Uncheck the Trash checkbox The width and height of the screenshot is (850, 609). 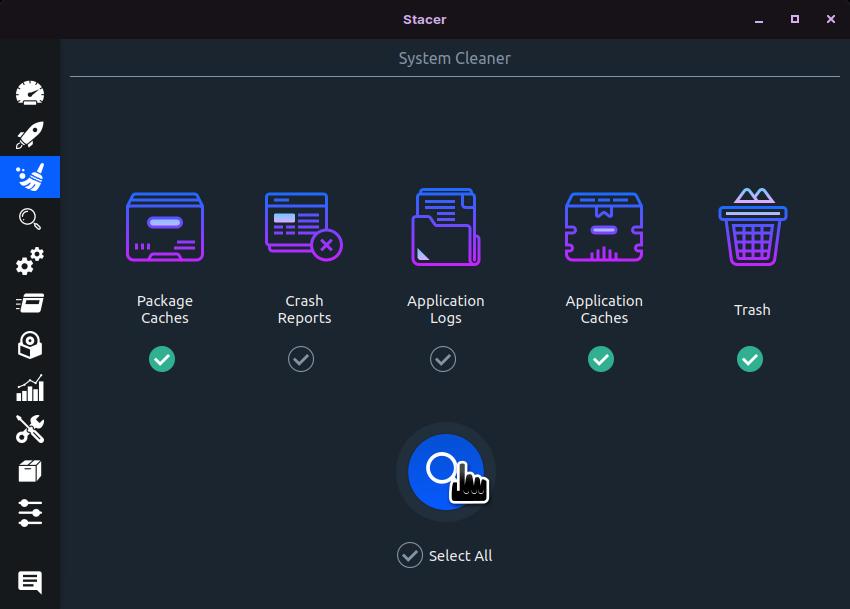750,359
